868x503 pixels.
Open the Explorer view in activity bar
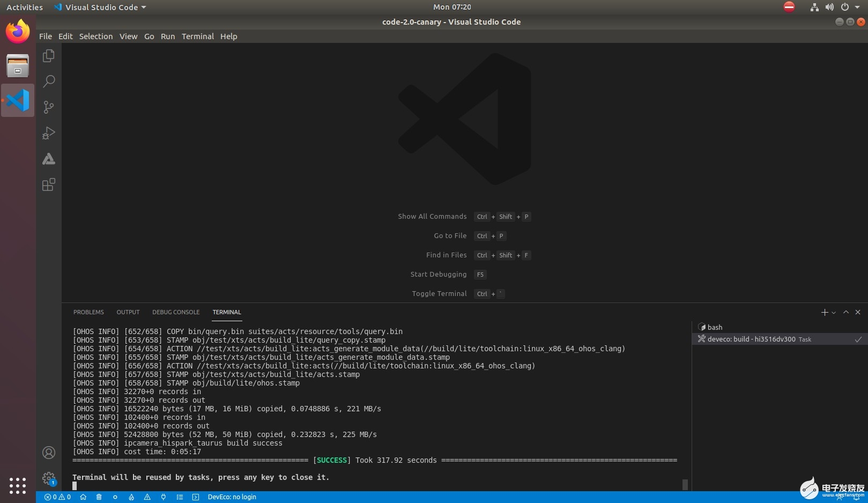[x=49, y=56]
